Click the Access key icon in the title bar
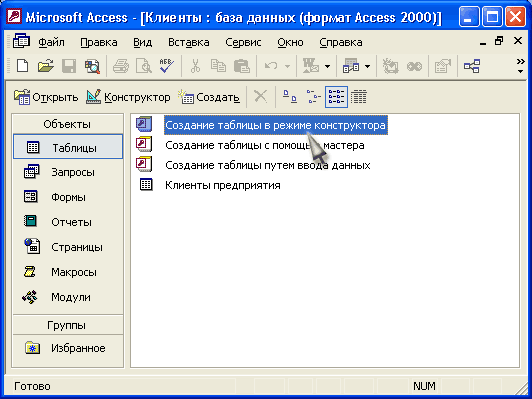The image size is (532, 399). 14,17
